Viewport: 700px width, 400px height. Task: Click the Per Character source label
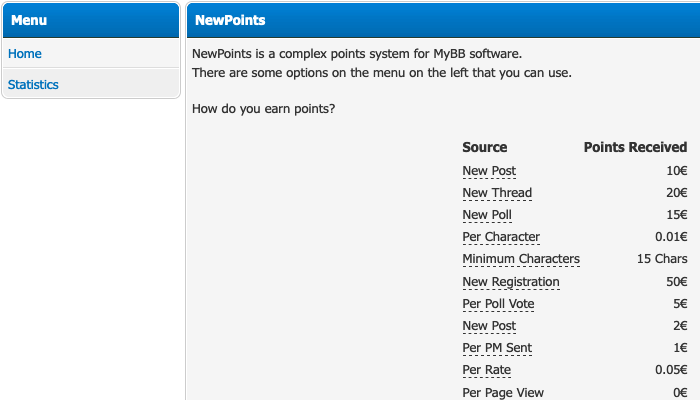pos(501,237)
